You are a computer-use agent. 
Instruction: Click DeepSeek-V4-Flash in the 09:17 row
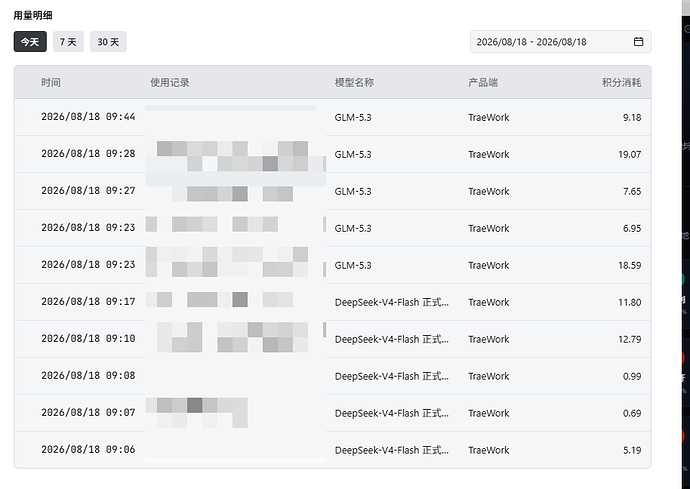pyautogui.click(x=392, y=302)
